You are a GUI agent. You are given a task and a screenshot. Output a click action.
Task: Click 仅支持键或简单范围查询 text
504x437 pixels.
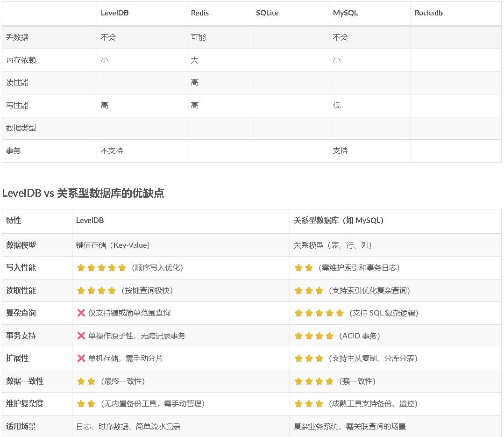click(129, 313)
